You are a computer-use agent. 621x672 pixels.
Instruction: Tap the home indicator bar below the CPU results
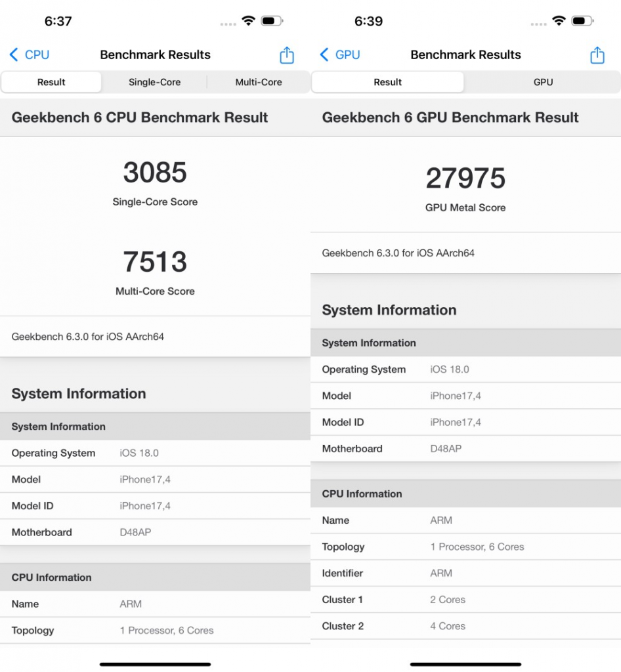tap(155, 664)
